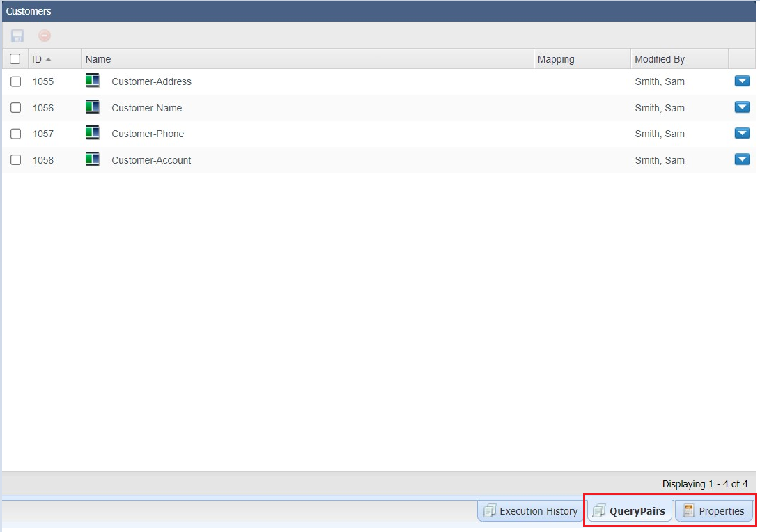Click the QueryPair icon beside Customer-Address

coord(93,81)
